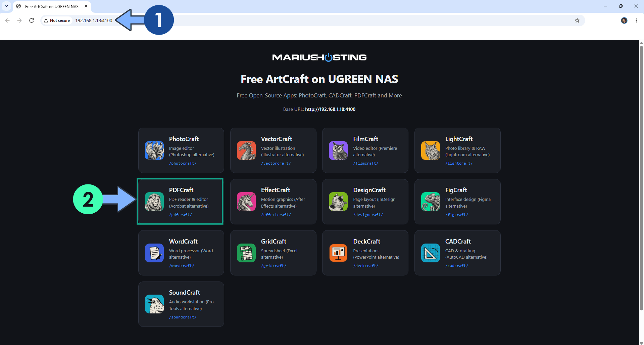Go forward using the browser arrow
The image size is (644, 345).
click(x=19, y=20)
